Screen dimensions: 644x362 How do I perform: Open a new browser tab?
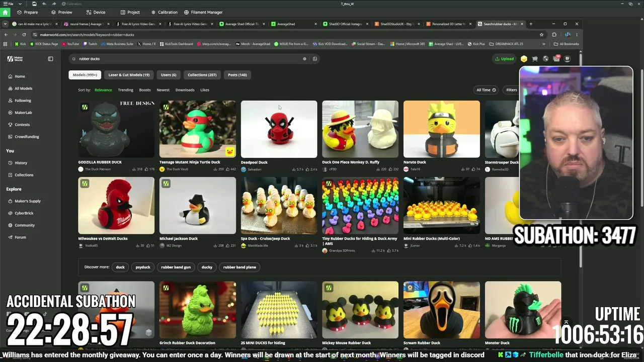(531, 24)
